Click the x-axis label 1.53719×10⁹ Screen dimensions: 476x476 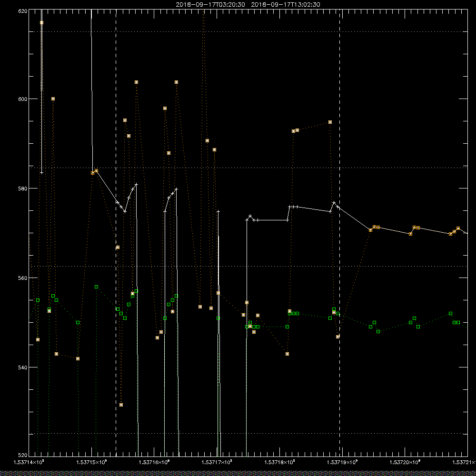click(342, 462)
